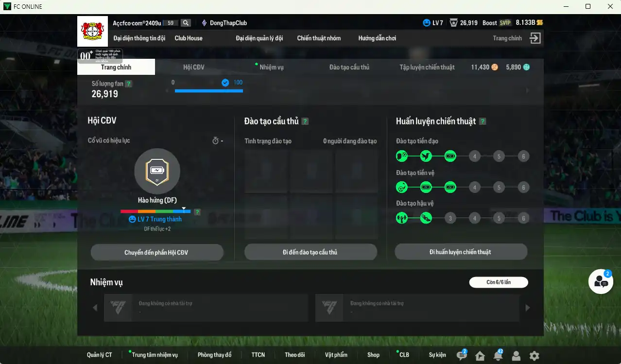The width and height of the screenshot is (621, 364).
Task: Open Vật phẩm in the bottom bar
Action: tap(336, 355)
